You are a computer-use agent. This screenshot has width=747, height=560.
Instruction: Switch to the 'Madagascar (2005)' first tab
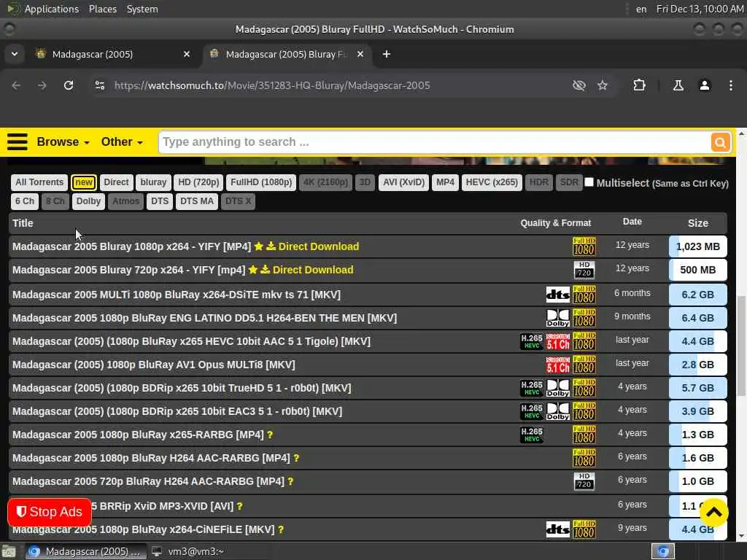click(x=113, y=54)
